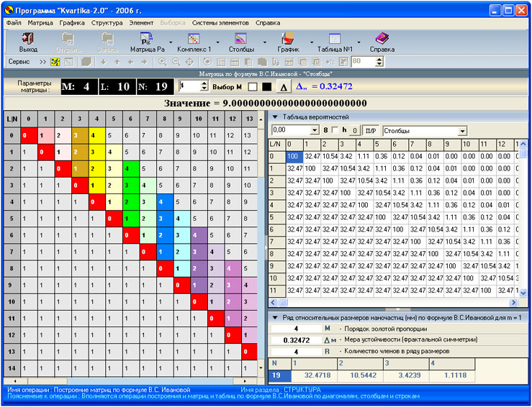
Task: Click scroll-down arrow of probability table
Action: [523, 293]
